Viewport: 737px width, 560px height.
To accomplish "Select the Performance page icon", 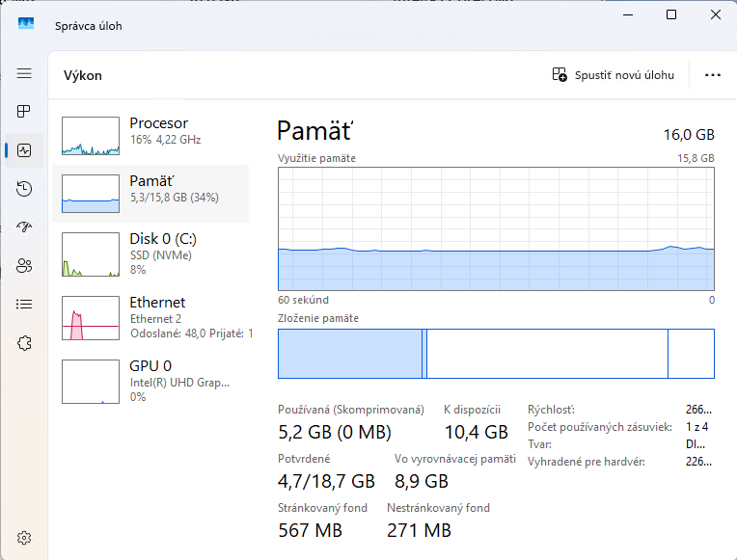I will [24, 150].
